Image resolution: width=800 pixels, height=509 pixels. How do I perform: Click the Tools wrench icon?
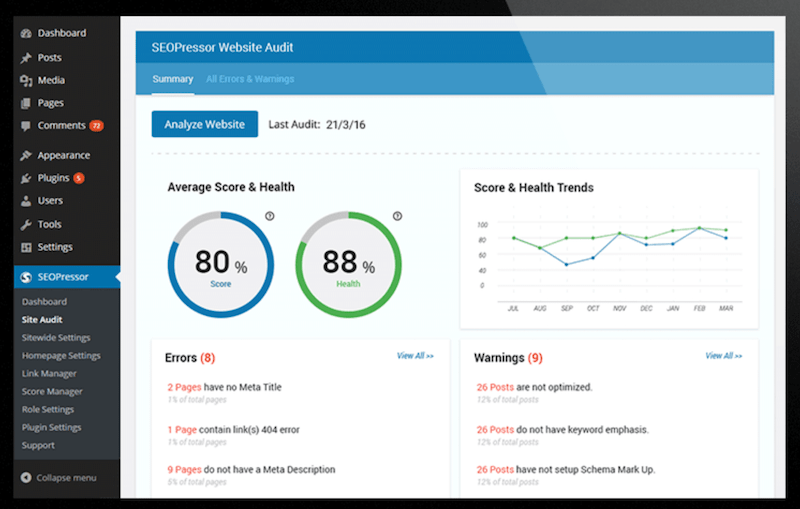coord(26,224)
